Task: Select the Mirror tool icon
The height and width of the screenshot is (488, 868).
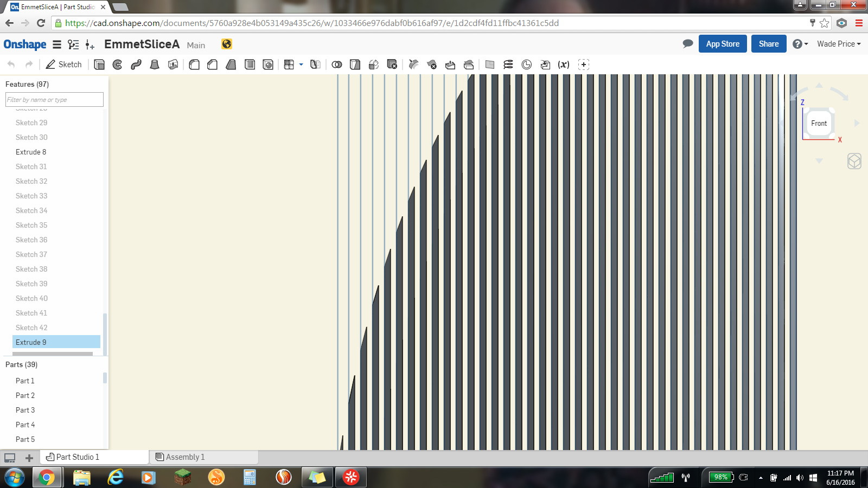Action: (x=315, y=65)
